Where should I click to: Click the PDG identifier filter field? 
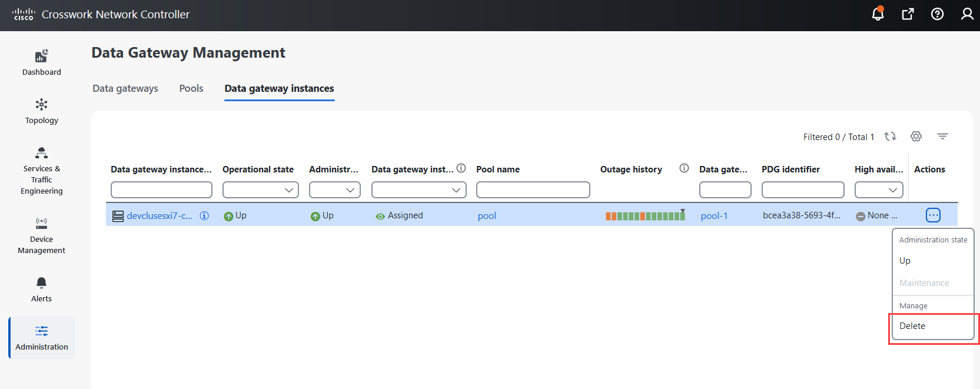click(x=803, y=190)
